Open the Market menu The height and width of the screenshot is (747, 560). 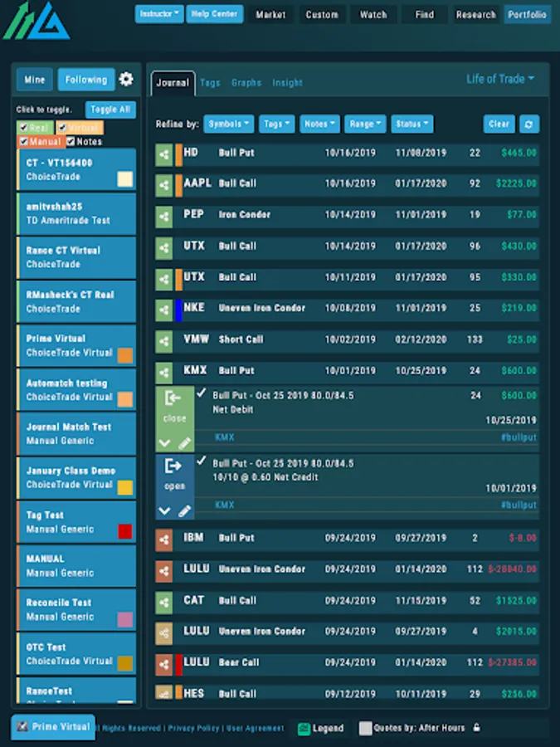(x=270, y=15)
